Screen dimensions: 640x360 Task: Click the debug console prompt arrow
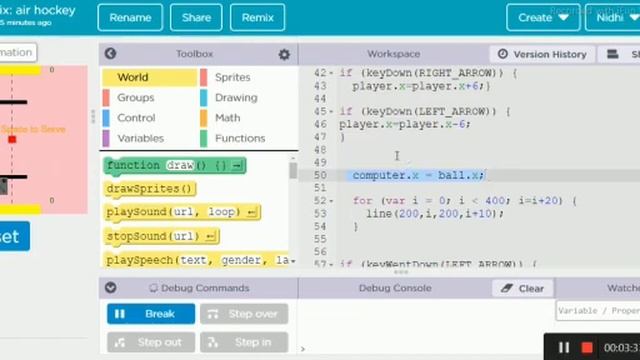(303, 349)
